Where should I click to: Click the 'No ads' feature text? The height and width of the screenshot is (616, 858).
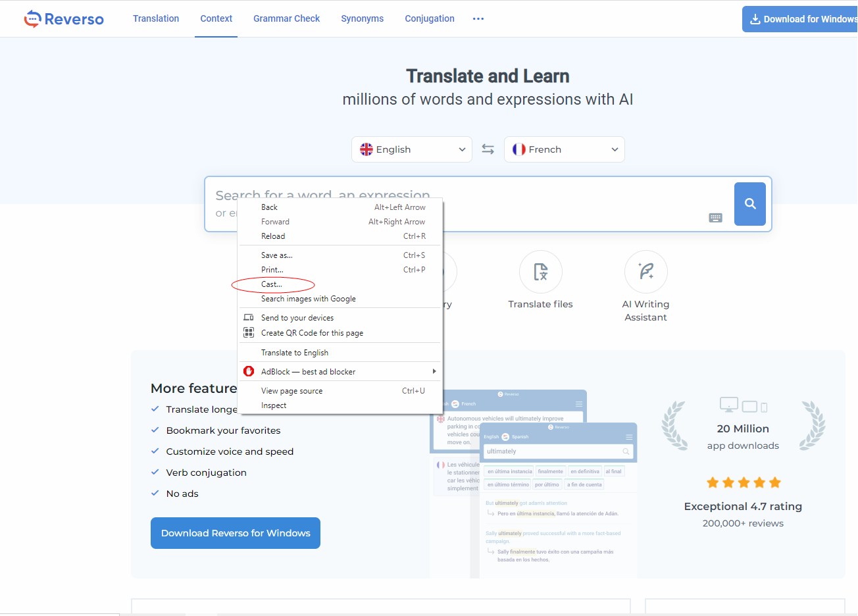tap(182, 494)
